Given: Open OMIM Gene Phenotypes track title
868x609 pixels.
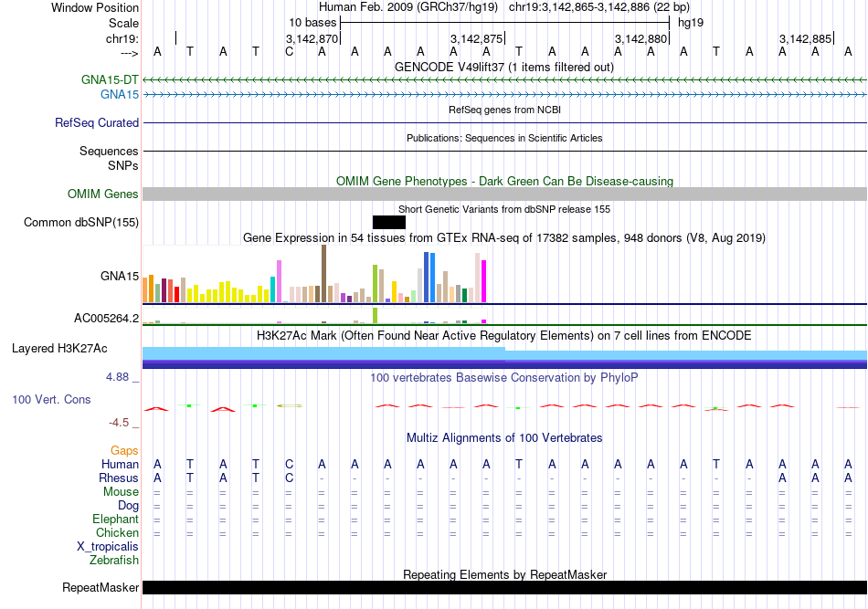Looking at the screenshot, I should tap(504, 182).
